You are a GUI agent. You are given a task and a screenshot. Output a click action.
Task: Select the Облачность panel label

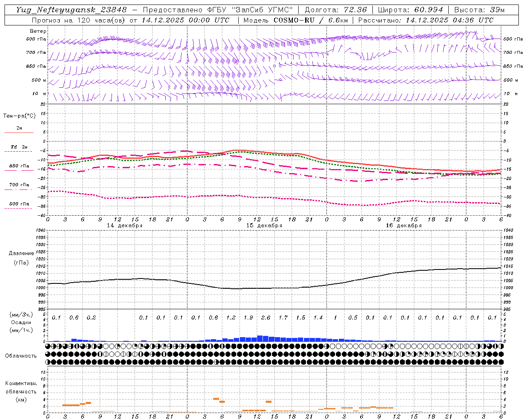tap(21, 356)
